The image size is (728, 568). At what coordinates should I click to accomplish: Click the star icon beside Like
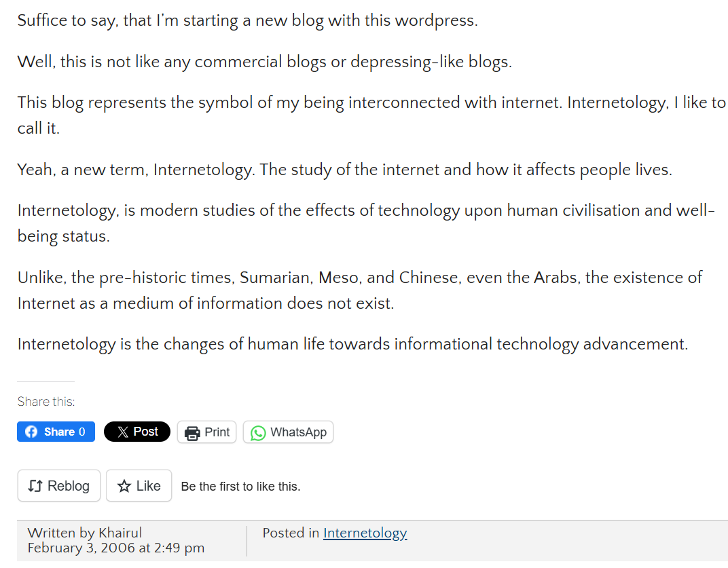[x=124, y=486]
